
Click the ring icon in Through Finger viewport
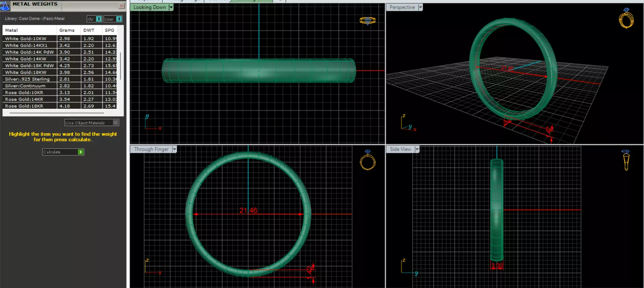click(x=367, y=160)
